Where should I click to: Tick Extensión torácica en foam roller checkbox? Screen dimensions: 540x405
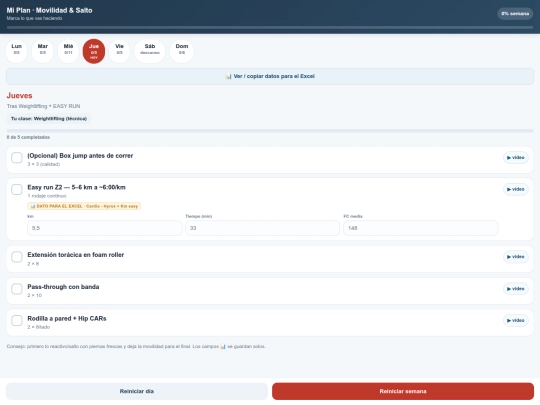[x=17, y=257]
